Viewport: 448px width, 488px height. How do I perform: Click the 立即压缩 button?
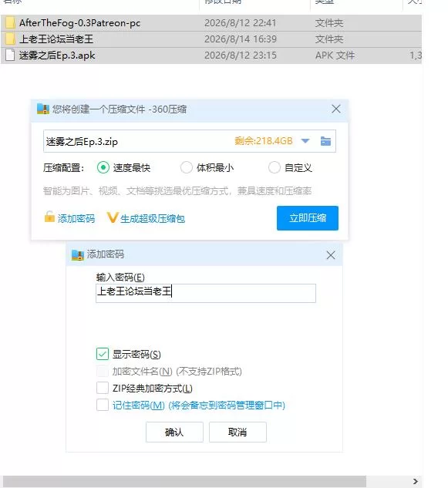308,218
